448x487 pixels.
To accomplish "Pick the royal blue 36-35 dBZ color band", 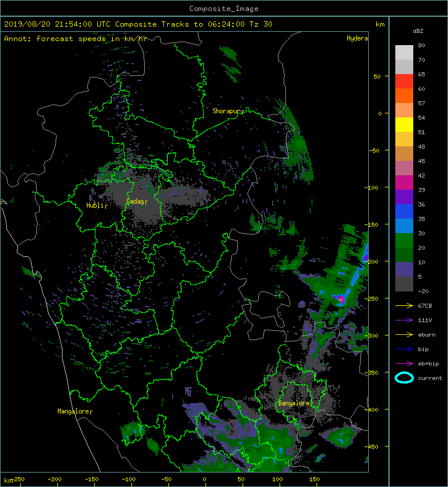I will (x=404, y=212).
